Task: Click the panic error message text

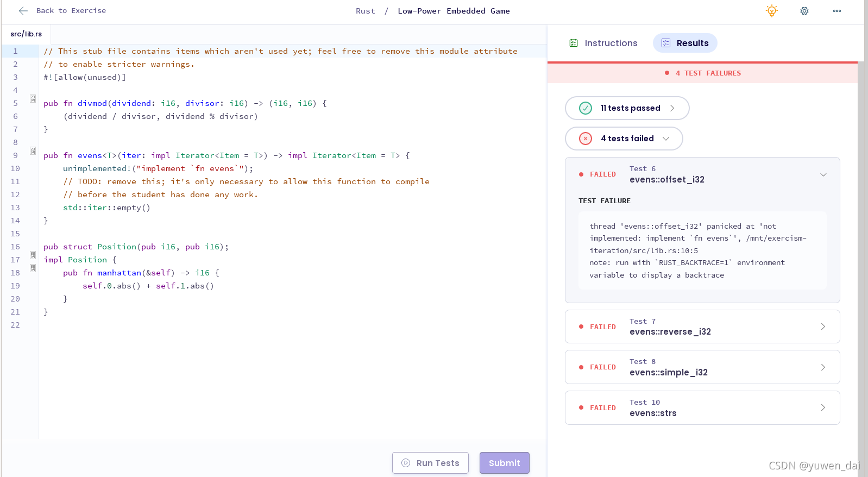Action: pyautogui.click(x=698, y=250)
